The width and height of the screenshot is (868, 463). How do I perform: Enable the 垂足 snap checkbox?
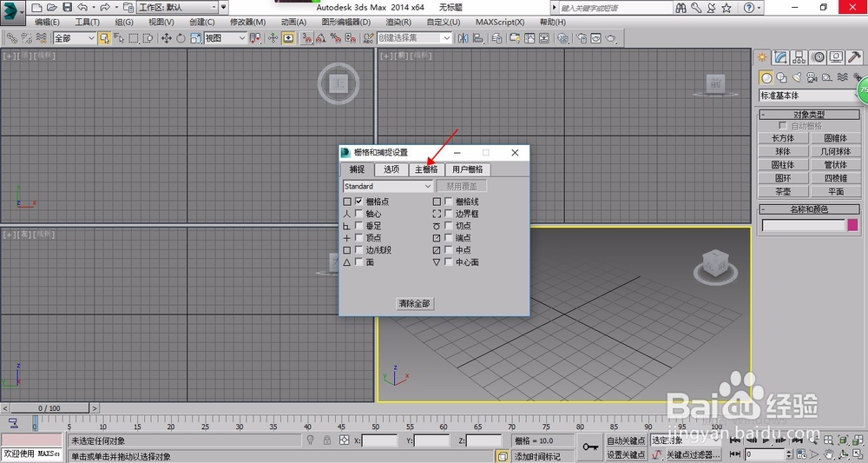pyautogui.click(x=358, y=226)
